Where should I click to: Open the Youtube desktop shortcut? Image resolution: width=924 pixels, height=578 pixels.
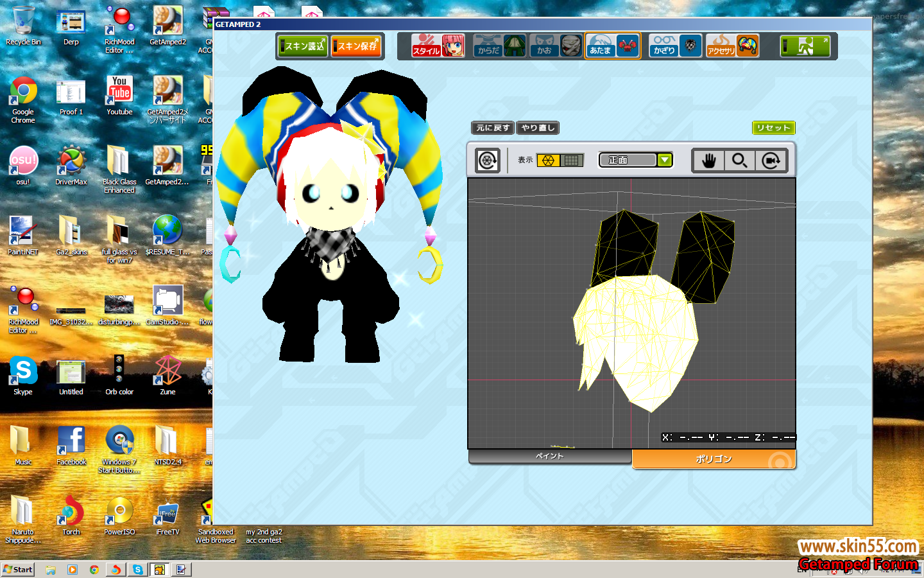tap(119, 95)
